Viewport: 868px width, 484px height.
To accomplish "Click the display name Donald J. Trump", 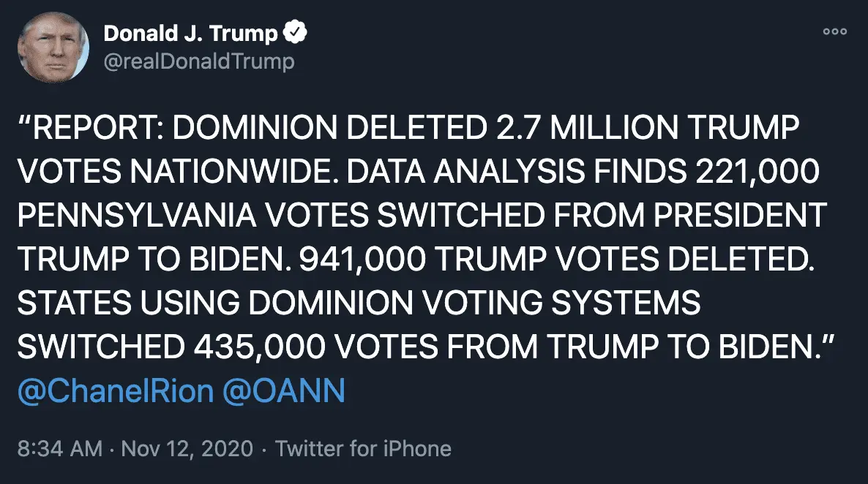I will tap(191, 33).
